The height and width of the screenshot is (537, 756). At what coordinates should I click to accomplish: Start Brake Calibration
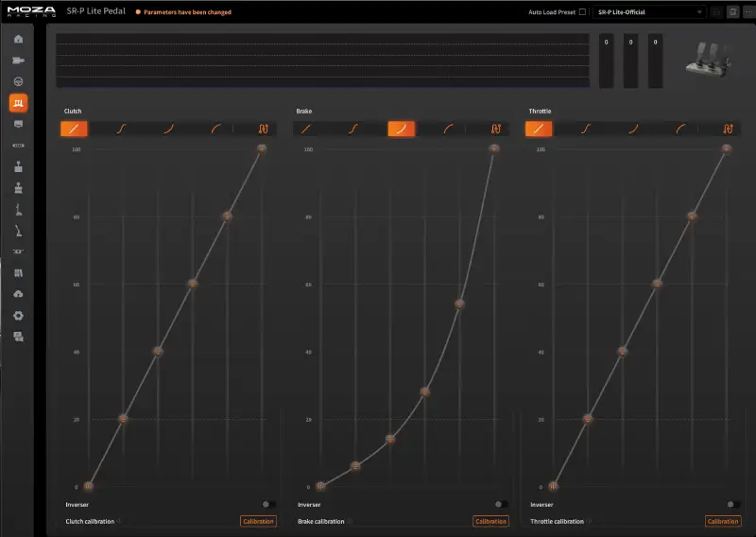tap(490, 521)
